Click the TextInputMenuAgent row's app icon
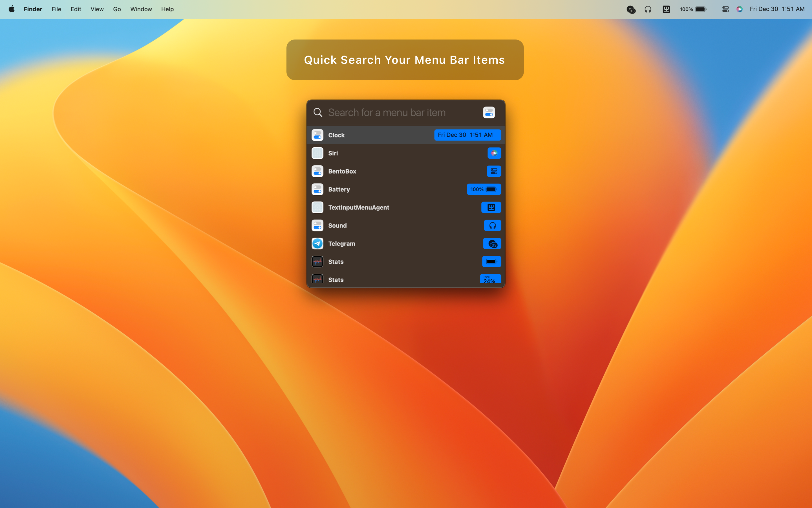Viewport: 812px width, 508px height. click(317, 208)
